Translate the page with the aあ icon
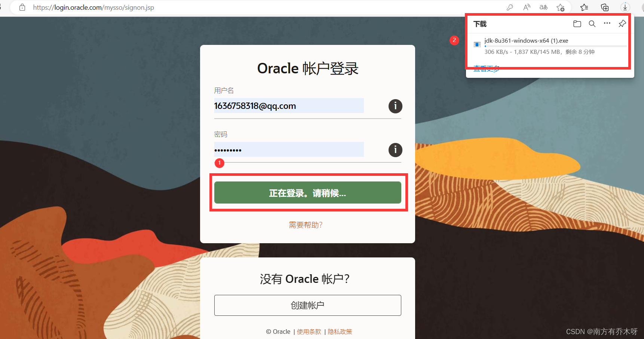Image resolution: width=644 pixels, height=339 pixels. click(543, 7)
